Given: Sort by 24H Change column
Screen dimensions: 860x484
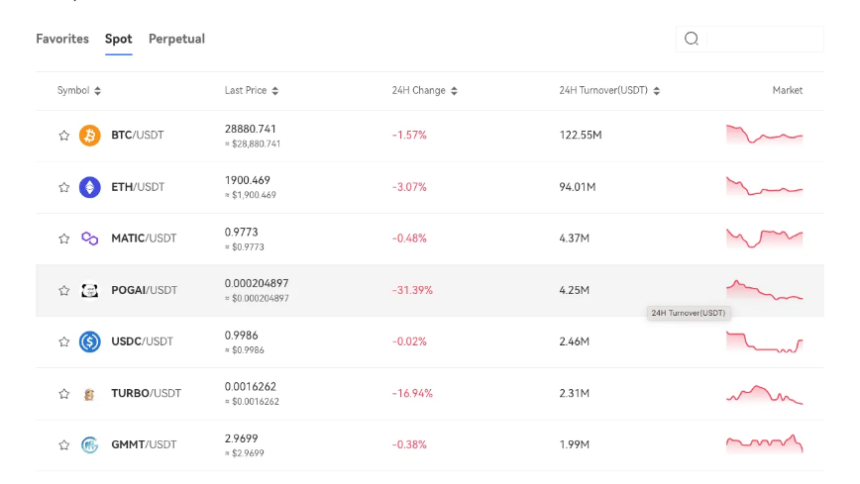Looking at the screenshot, I should [454, 91].
